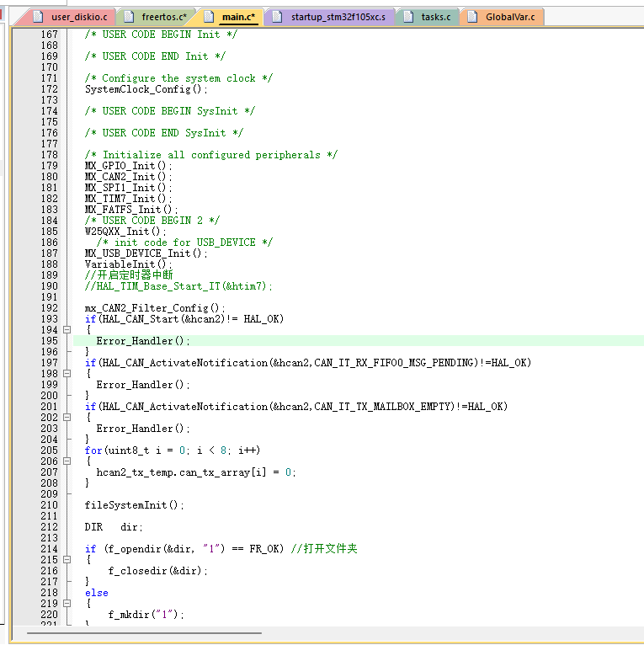
Task: Click the file icon on user_diskio.c tab
Action: tap(38, 17)
